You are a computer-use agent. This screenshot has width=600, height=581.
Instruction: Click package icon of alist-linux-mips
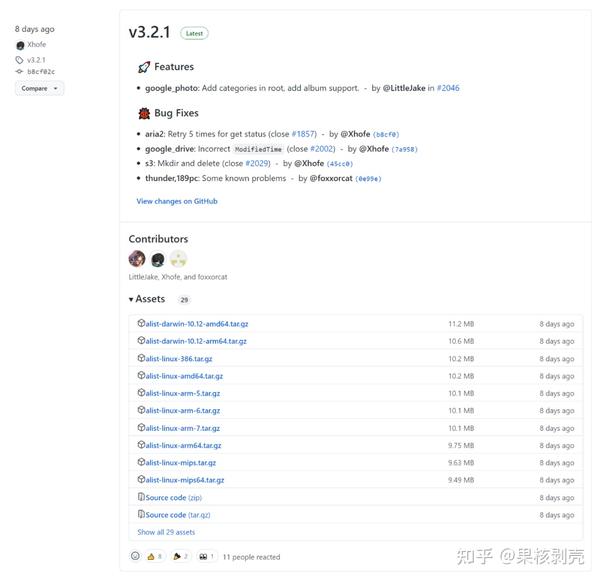pyautogui.click(x=141, y=462)
